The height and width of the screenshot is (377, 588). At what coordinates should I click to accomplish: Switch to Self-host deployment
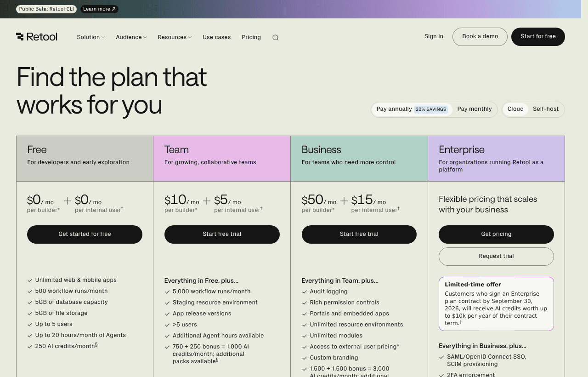pyautogui.click(x=546, y=109)
